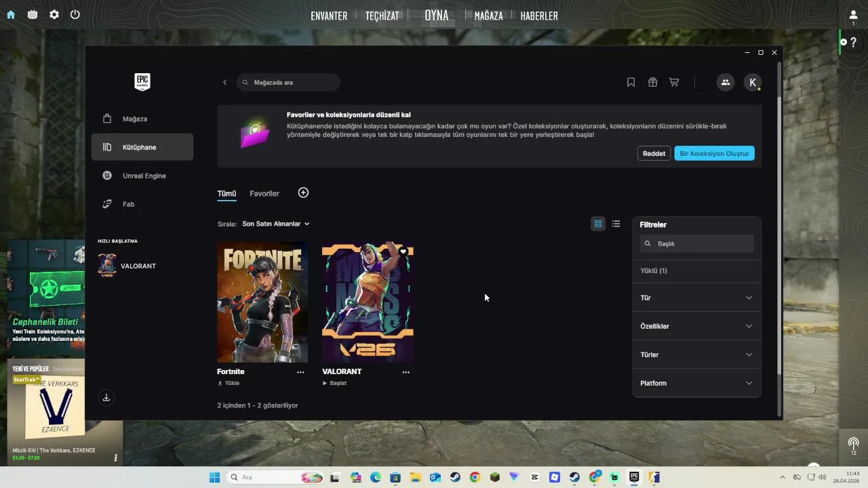This screenshot has height=488, width=868.
Task: Open the downloads icon in sidebar
Action: [106, 398]
